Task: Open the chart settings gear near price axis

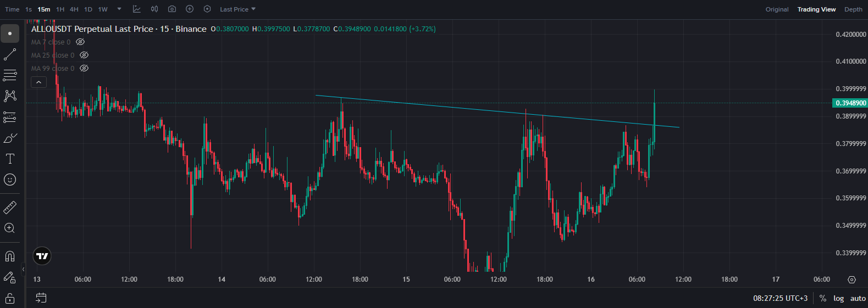Action: (852, 279)
